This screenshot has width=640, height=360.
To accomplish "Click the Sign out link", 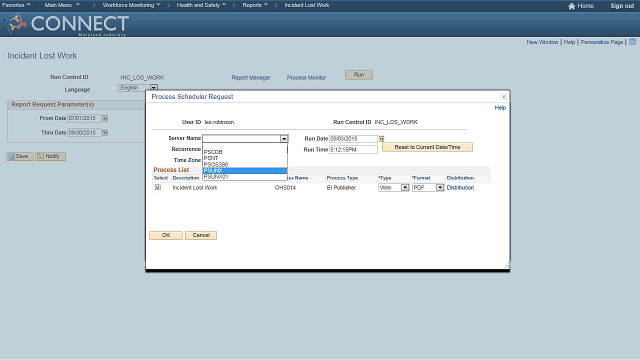I will (622, 6).
